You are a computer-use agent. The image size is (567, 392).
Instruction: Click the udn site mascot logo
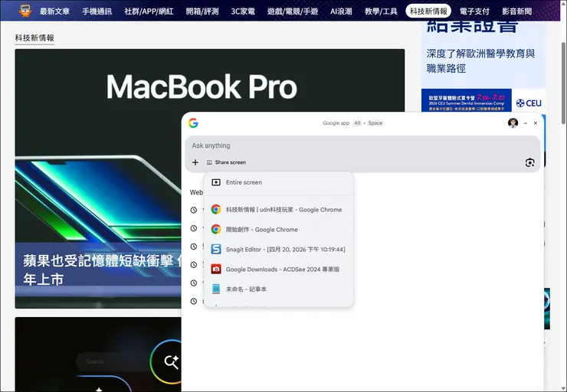[25, 11]
